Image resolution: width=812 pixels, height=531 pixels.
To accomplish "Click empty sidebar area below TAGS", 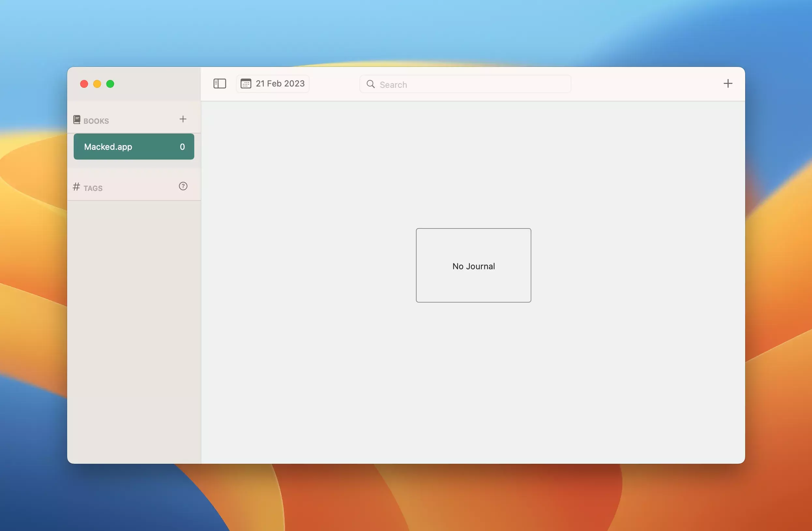I will 134,324.
